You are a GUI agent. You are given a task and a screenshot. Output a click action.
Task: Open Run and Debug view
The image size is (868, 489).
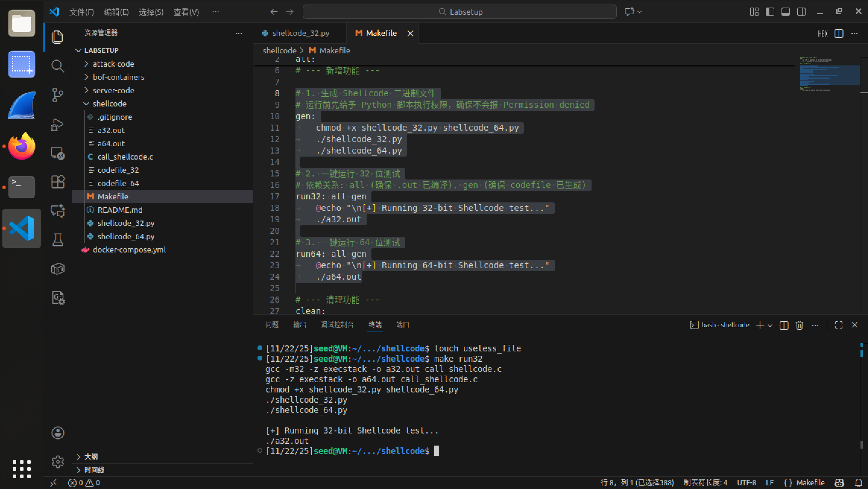click(58, 125)
